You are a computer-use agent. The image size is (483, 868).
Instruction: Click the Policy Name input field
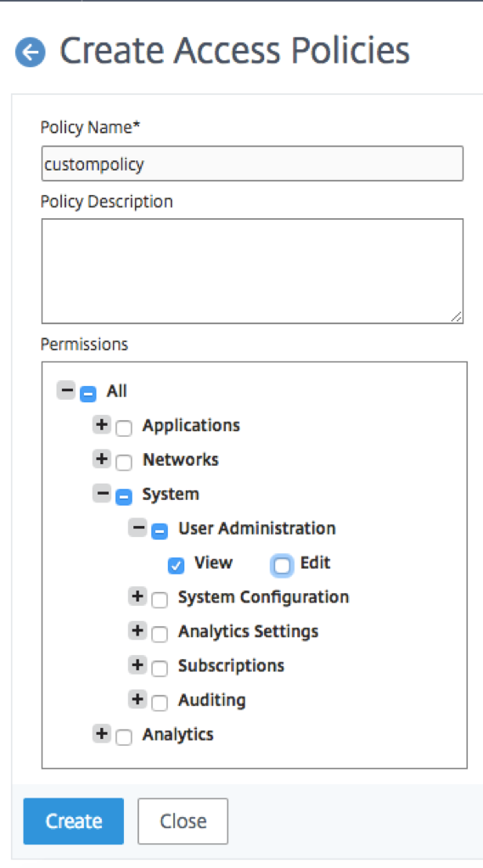[252, 163]
